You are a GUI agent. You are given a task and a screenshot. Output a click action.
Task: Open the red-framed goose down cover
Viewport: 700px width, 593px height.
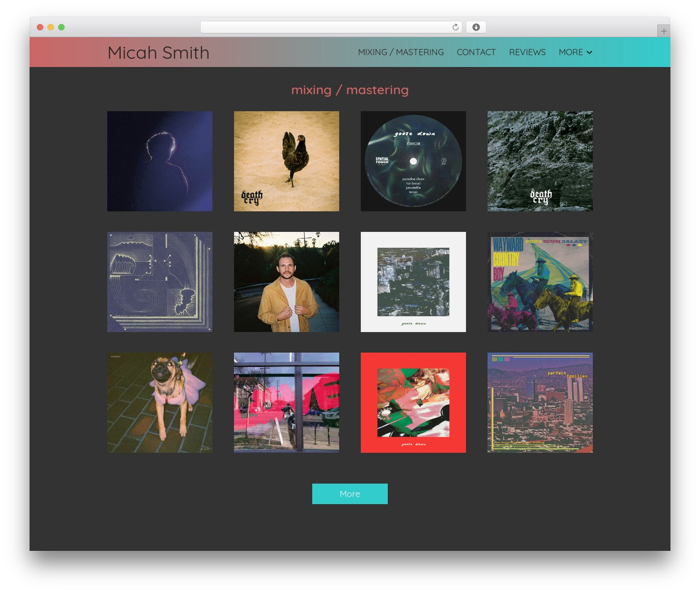(413, 403)
